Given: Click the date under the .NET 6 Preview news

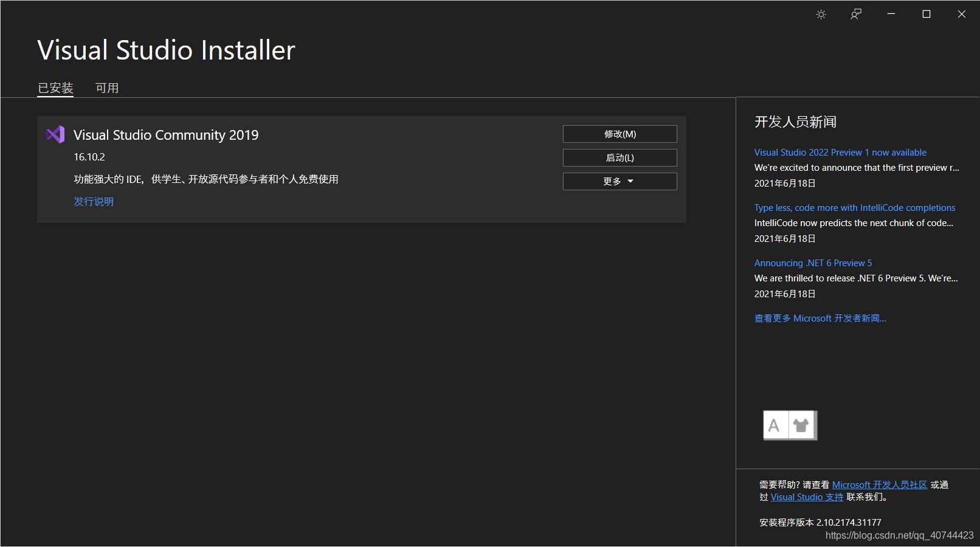Looking at the screenshot, I should (x=785, y=294).
